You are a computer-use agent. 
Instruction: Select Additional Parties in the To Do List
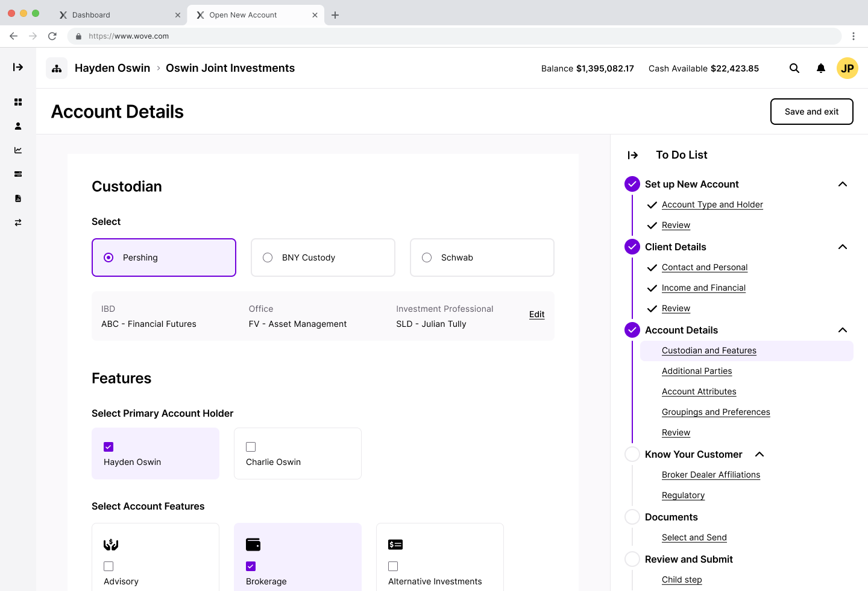click(697, 371)
